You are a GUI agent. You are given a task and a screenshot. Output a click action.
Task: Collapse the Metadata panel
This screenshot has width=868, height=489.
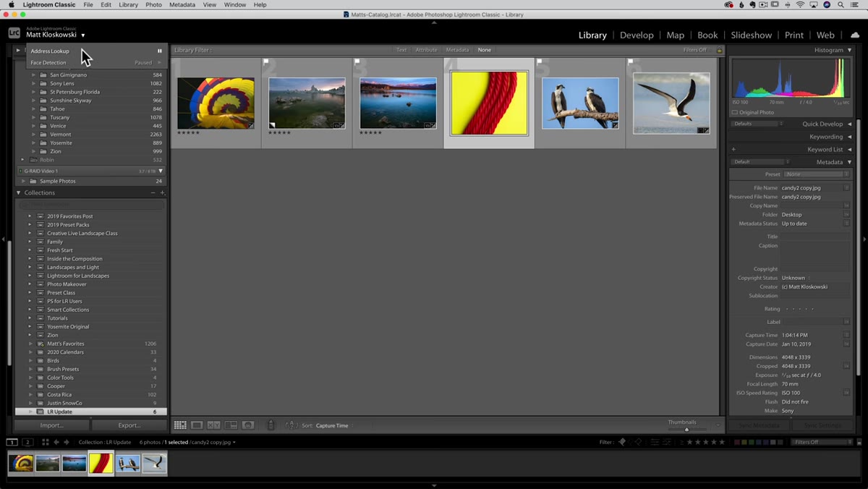click(x=849, y=162)
